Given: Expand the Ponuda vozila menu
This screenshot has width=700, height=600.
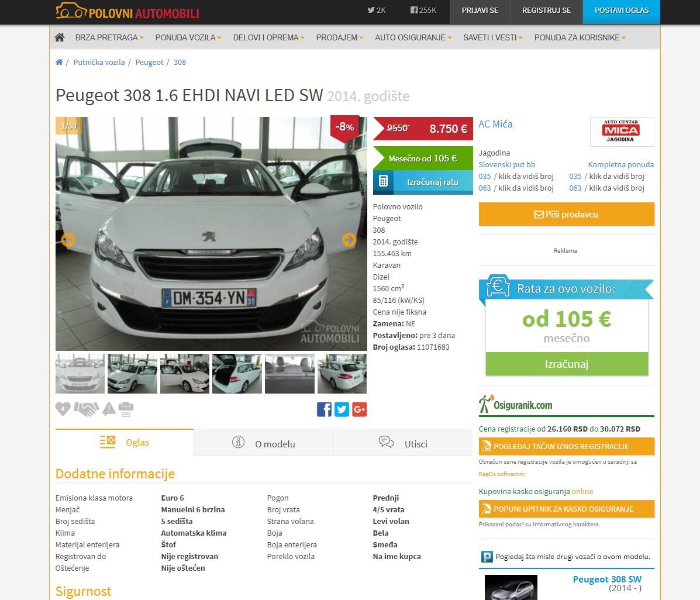Looking at the screenshot, I should (x=188, y=37).
